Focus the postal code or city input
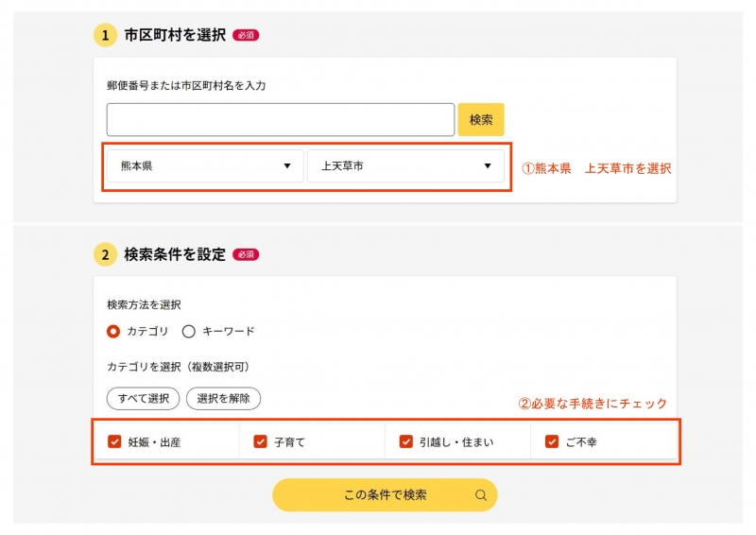This screenshot has height=535, width=756. (x=281, y=120)
